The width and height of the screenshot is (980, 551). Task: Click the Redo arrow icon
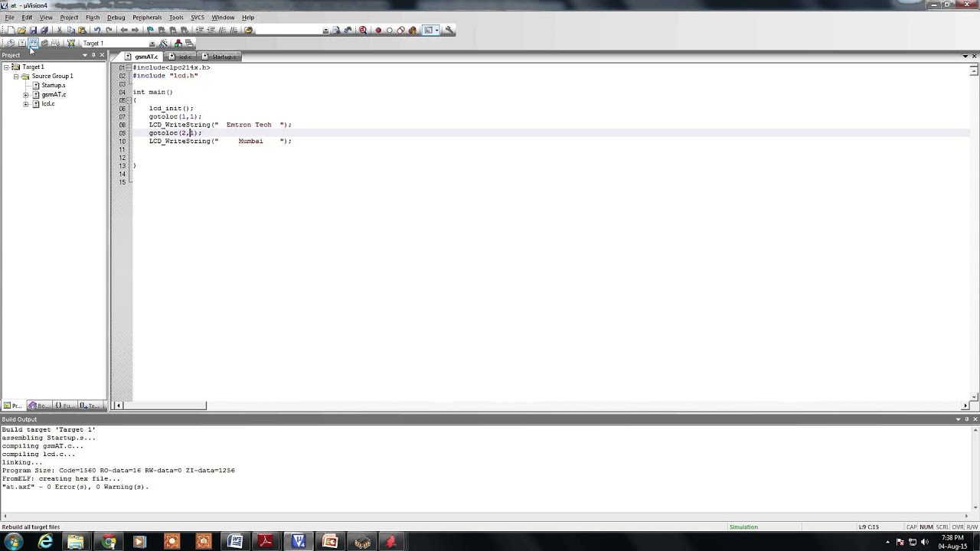[109, 30]
